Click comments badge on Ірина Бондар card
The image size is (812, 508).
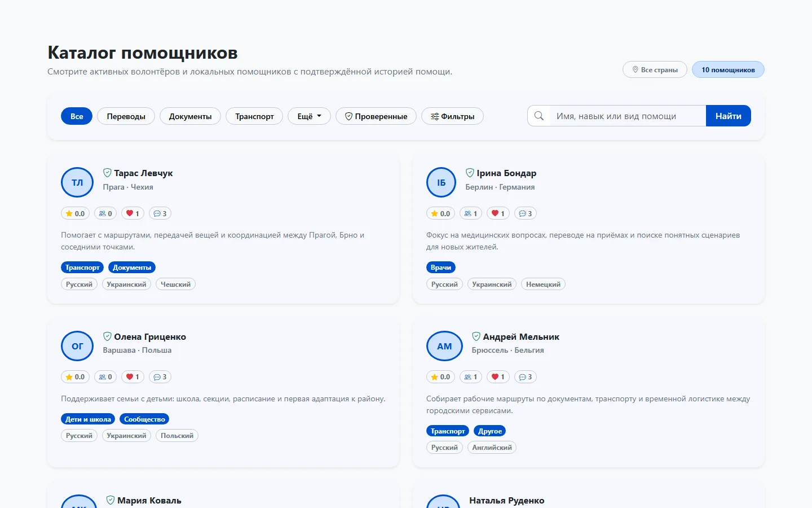(x=526, y=213)
